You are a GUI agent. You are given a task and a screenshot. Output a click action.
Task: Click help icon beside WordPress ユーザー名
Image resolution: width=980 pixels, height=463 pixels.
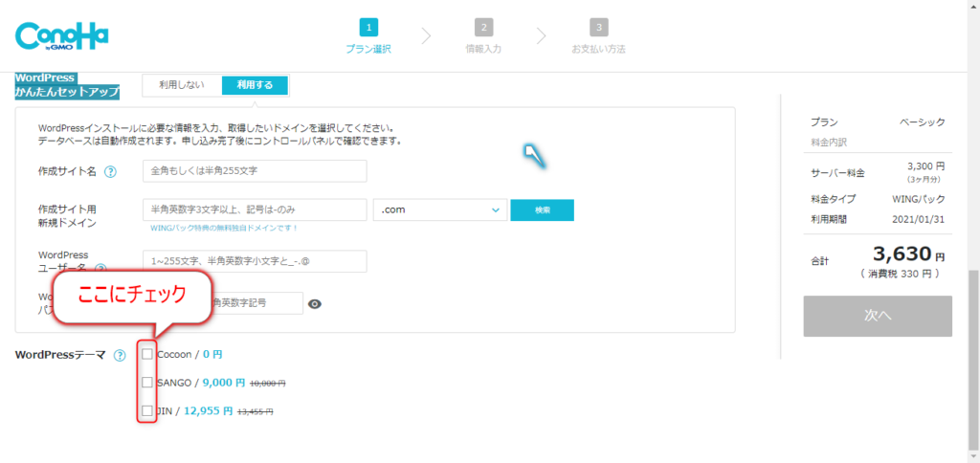[100, 268]
